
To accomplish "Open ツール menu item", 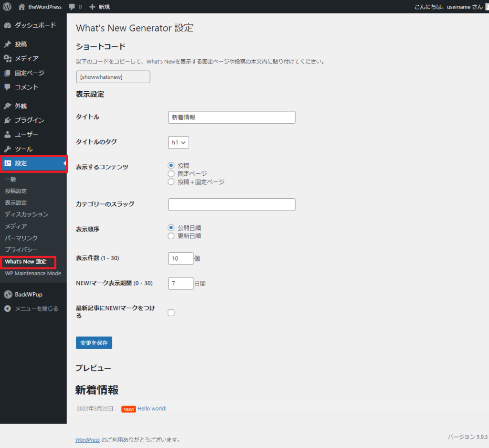I will [x=33, y=149].
